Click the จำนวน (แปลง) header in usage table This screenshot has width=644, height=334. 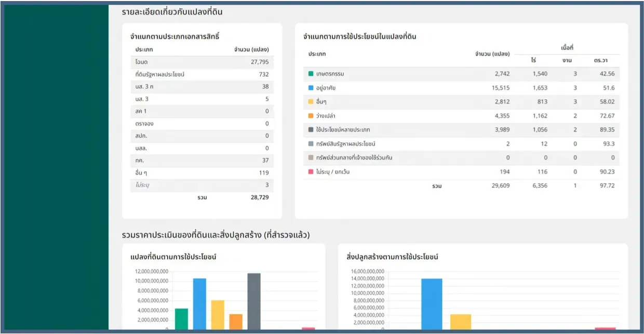(x=492, y=54)
